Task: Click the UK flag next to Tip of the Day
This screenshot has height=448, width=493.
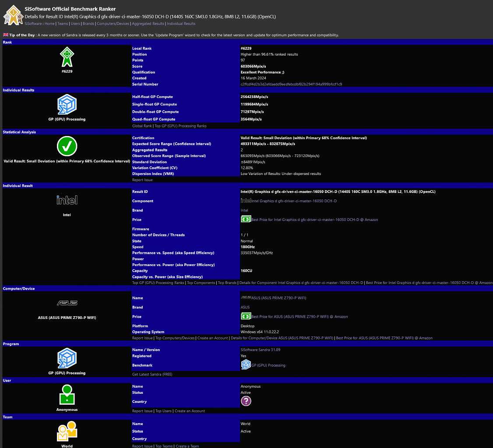Action: (6, 35)
